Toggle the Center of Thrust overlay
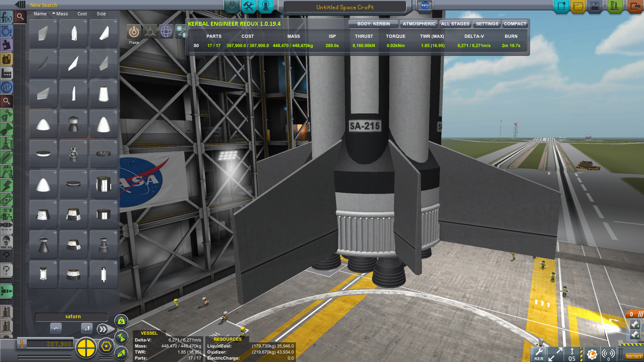Screen dimensions: 644x362 121,337
